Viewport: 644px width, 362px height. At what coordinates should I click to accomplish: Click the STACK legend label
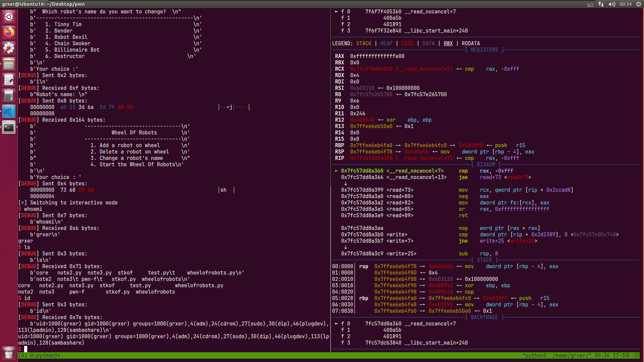(364, 43)
